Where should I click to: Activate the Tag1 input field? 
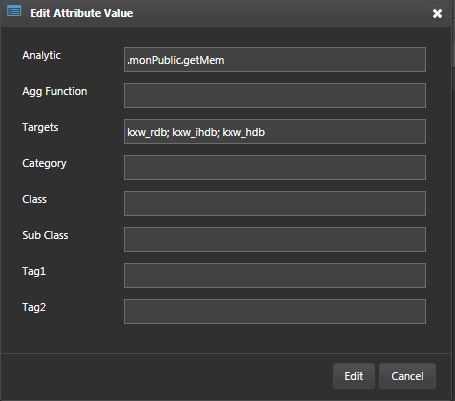(x=275, y=276)
